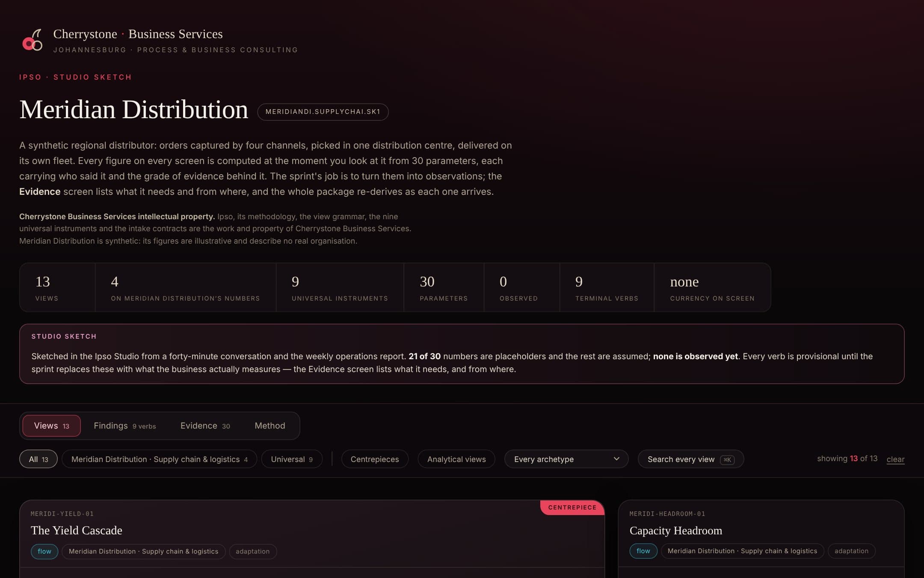Click the 0 OBSERVED stat tile
The width and height of the screenshot is (924, 578).
tap(522, 287)
